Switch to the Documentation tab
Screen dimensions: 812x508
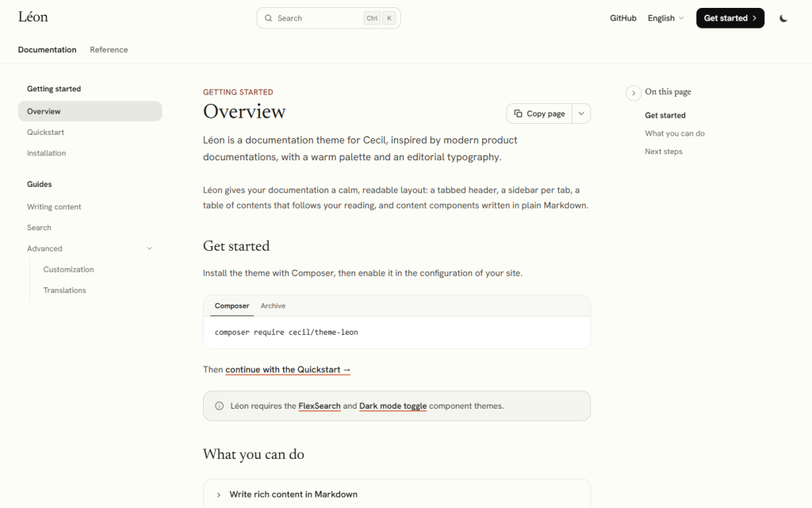pyautogui.click(x=47, y=50)
